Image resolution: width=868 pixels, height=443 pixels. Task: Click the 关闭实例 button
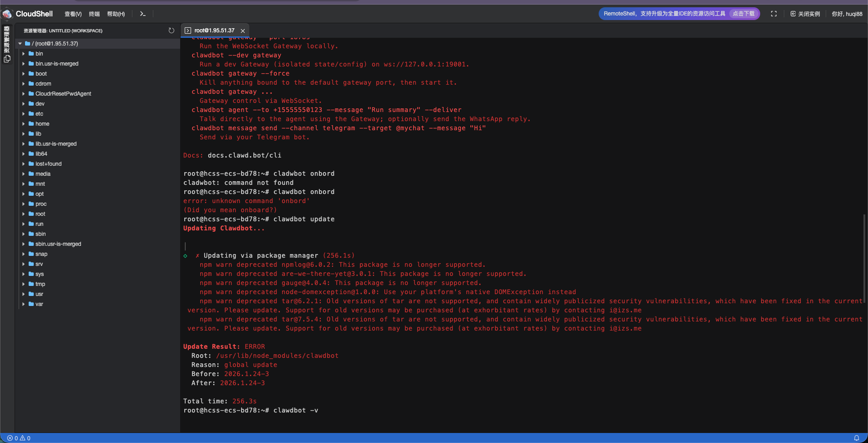(805, 14)
